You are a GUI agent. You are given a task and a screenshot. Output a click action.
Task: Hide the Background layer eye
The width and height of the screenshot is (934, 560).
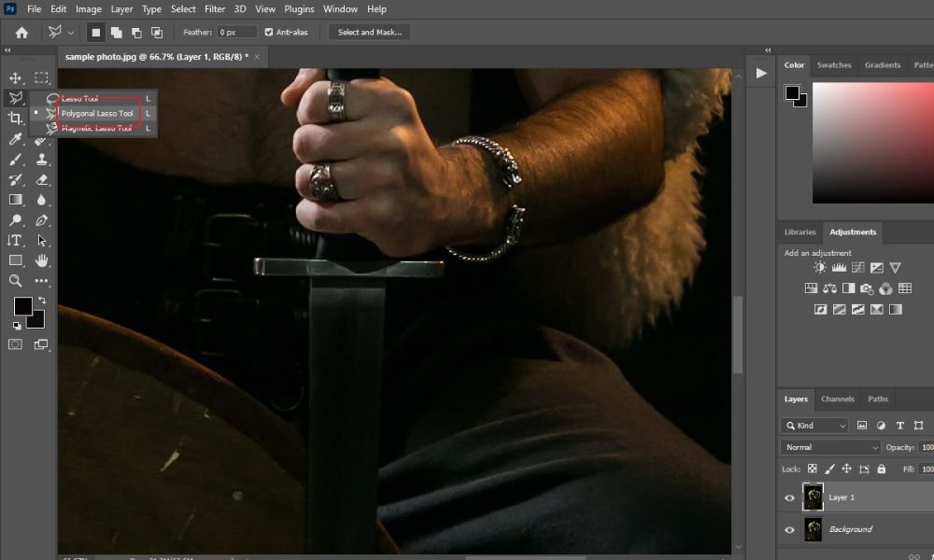[790, 529]
